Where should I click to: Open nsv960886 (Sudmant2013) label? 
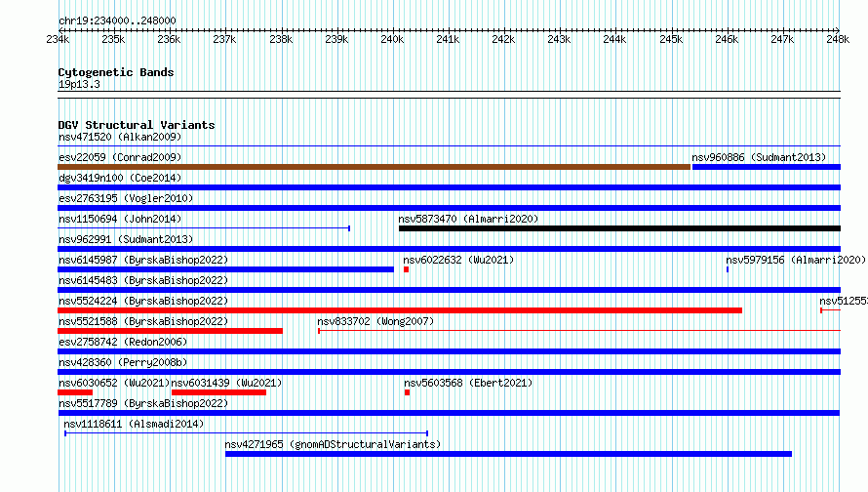pos(759,157)
